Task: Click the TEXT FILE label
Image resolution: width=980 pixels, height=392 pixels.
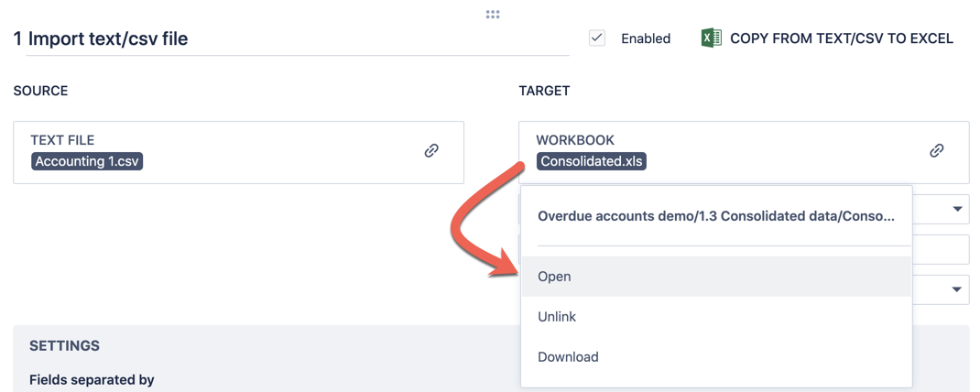Action: 62,140
